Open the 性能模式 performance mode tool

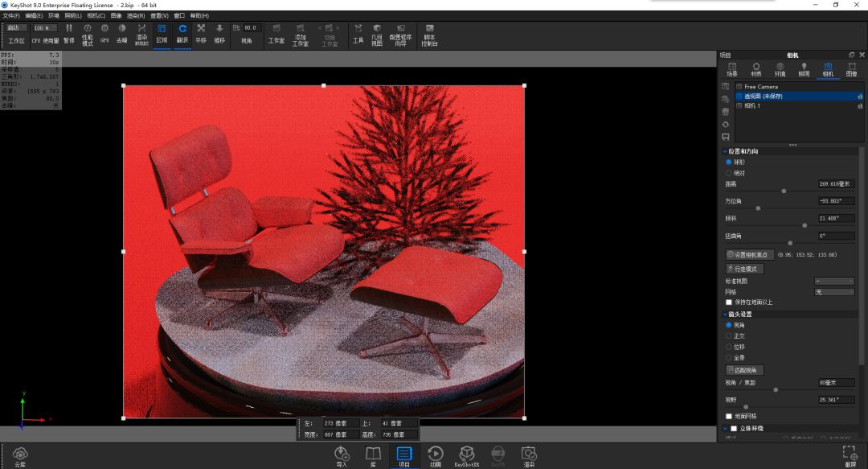pyautogui.click(x=88, y=35)
